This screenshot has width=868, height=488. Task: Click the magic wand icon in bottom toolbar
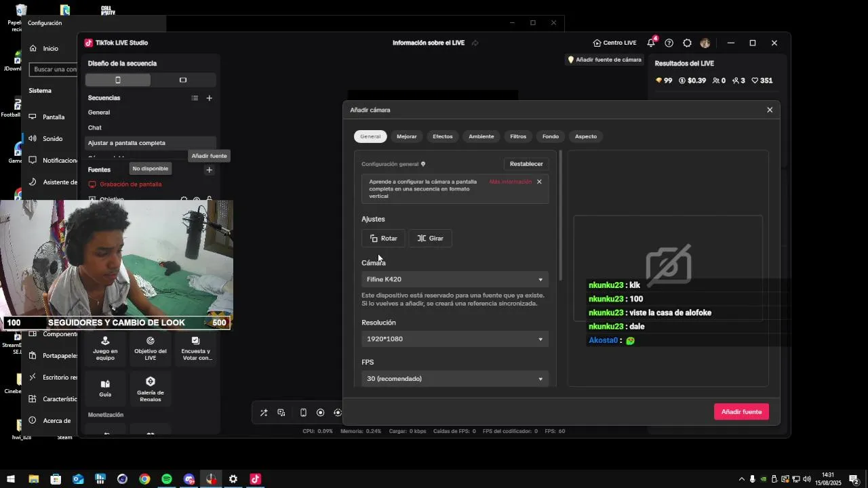click(264, 413)
